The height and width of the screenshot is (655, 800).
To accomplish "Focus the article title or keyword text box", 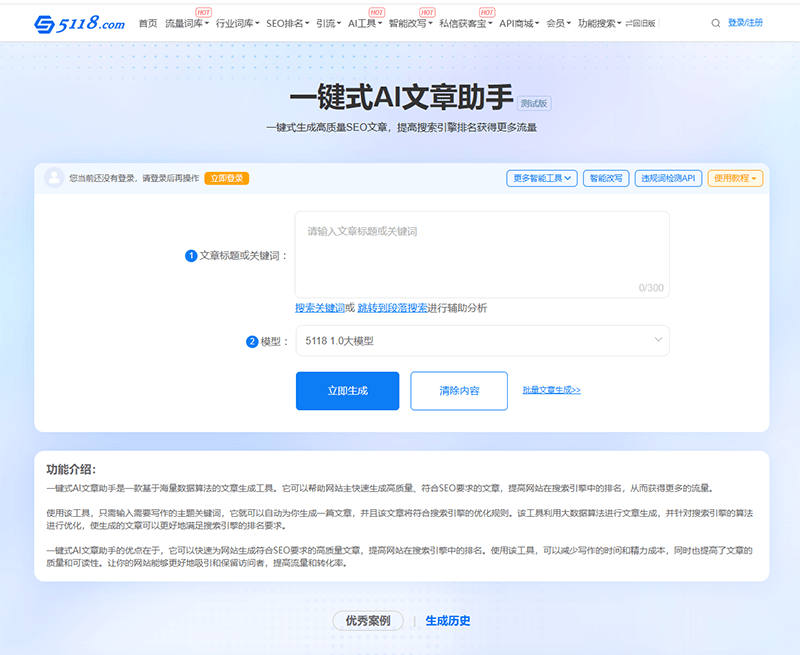I will (x=482, y=253).
